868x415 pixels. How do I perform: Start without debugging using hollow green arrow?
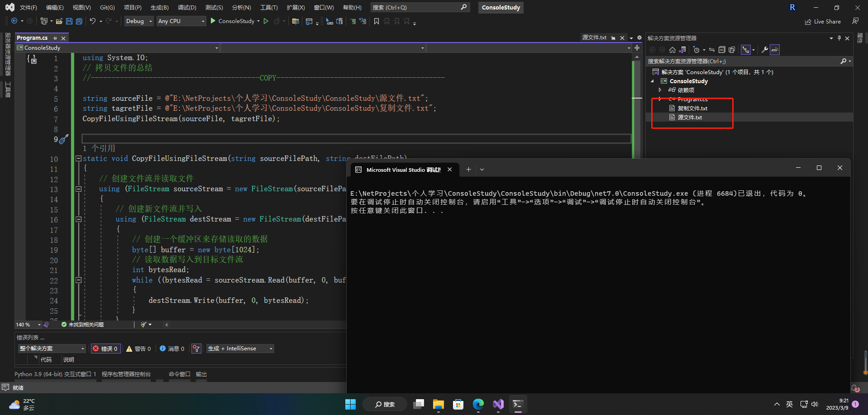(266, 21)
